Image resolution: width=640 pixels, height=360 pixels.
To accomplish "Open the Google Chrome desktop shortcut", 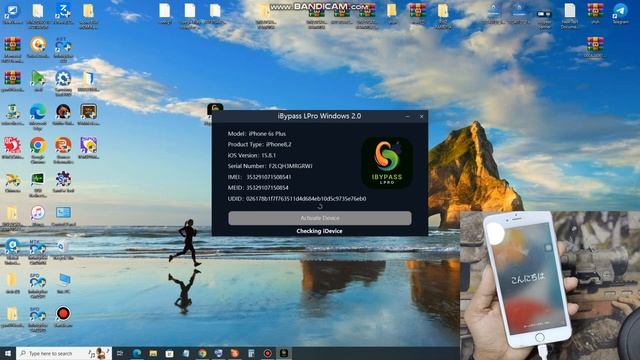I will point(38,150).
